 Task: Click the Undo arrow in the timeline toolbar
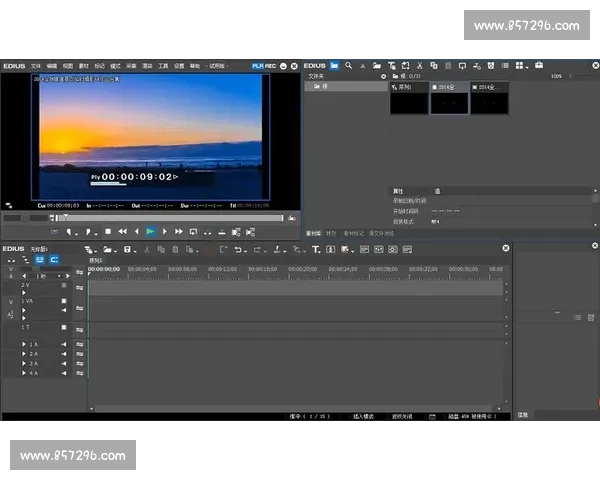pos(238,249)
